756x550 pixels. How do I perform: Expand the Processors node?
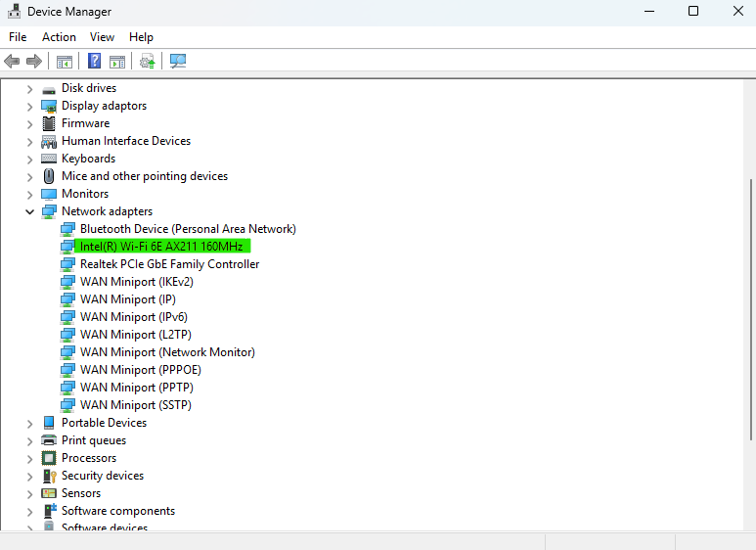pyautogui.click(x=30, y=459)
